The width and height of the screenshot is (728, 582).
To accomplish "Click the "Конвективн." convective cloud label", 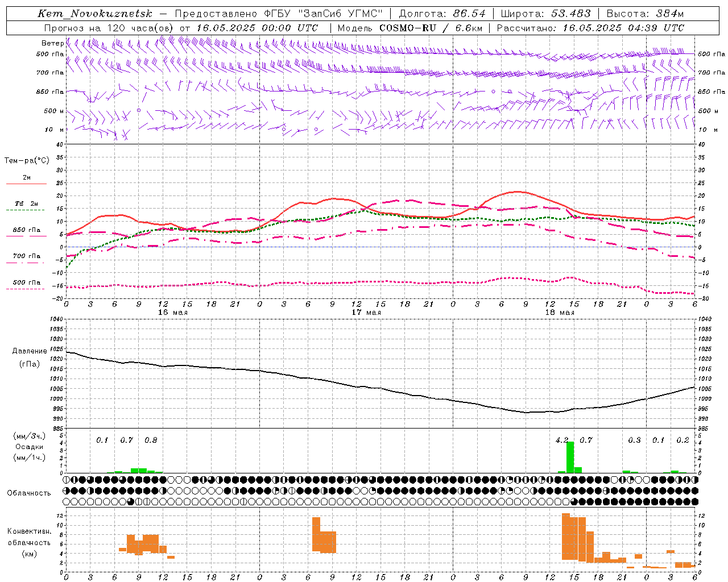I will (29, 531).
